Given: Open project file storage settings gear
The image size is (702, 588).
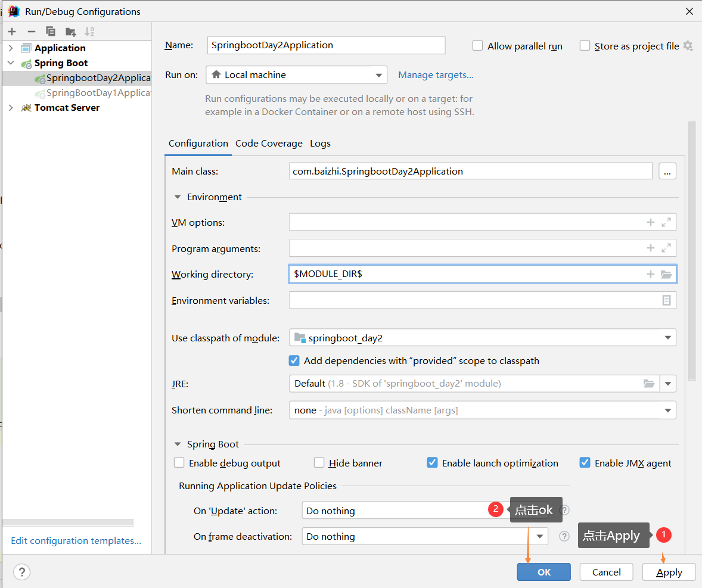Looking at the screenshot, I should click(x=688, y=46).
